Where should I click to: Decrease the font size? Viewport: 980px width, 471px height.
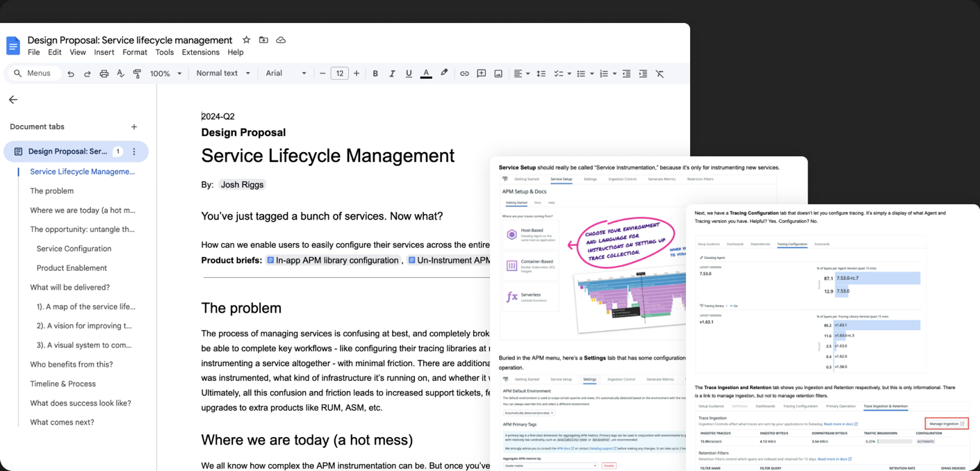pos(322,74)
